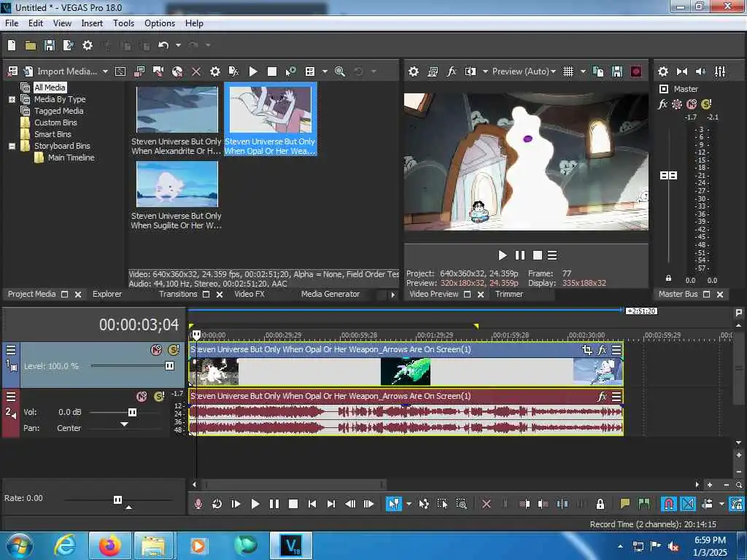Open the Import Media dropdown arrow

tap(105, 71)
